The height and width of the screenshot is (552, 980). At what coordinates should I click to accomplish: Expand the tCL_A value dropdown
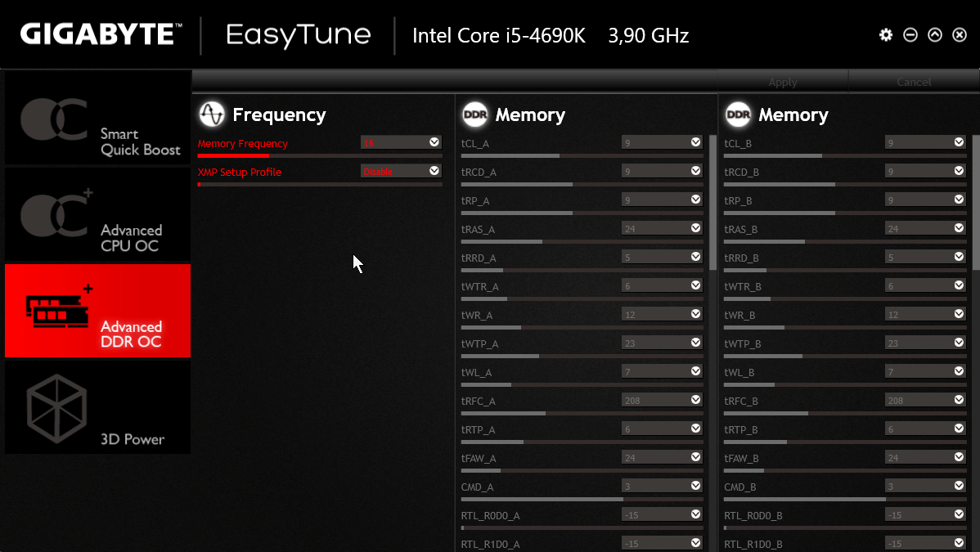[x=662, y=142]
